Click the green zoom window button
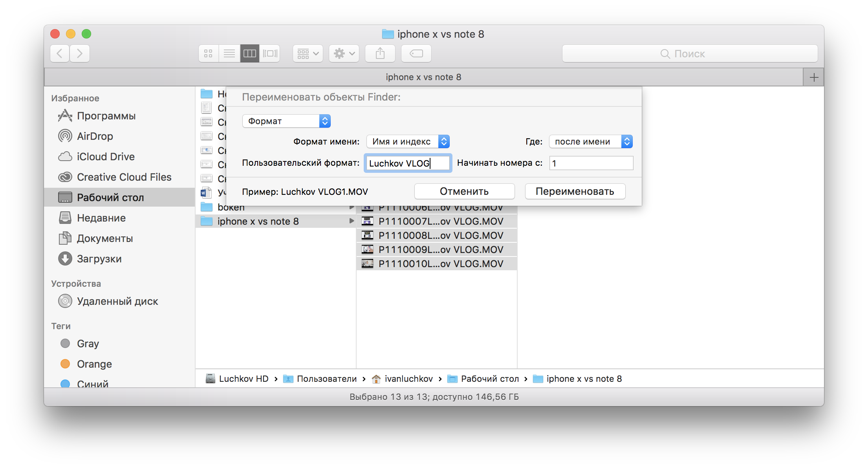Viewport: 868px width, 469px height. (86, 34)
